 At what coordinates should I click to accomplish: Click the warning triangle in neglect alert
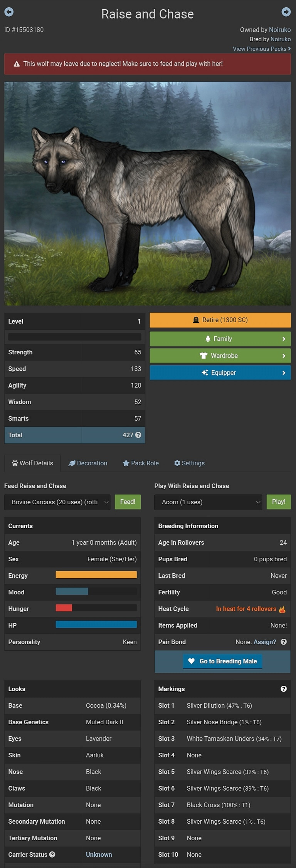click(x=17, y=64)
